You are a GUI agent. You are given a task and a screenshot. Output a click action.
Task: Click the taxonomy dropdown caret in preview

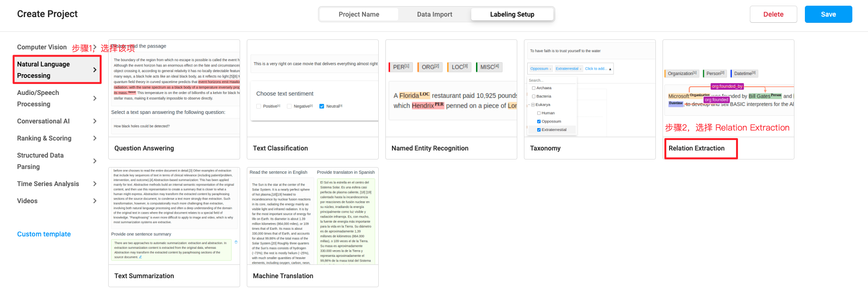pyautogui.click(x=610, y=69)
